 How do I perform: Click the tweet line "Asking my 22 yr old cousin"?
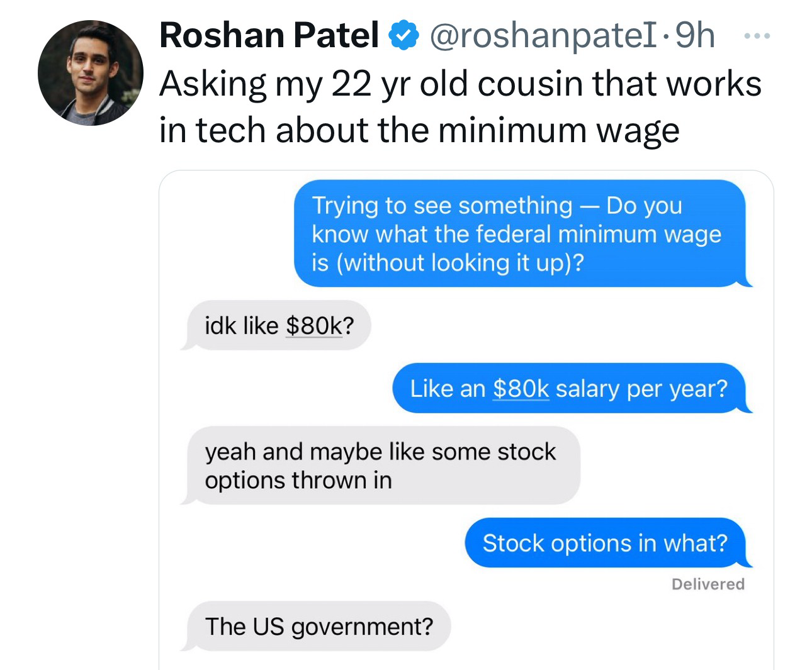[460, 84]
